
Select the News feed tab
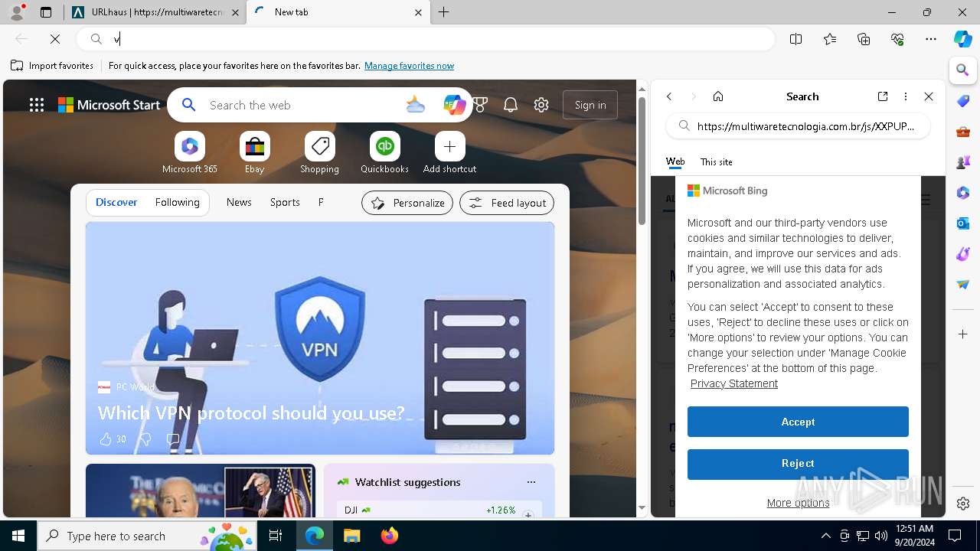239,202
